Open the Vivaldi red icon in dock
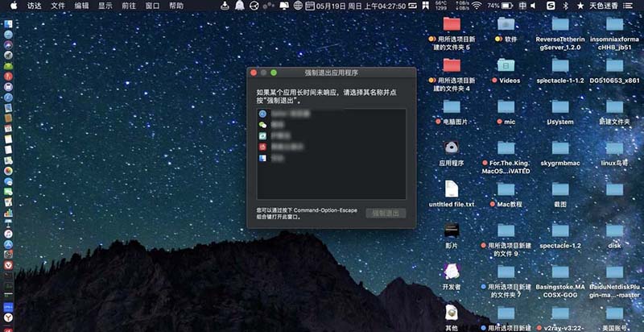Screen dimensions: 644x332 coord(8,265)
